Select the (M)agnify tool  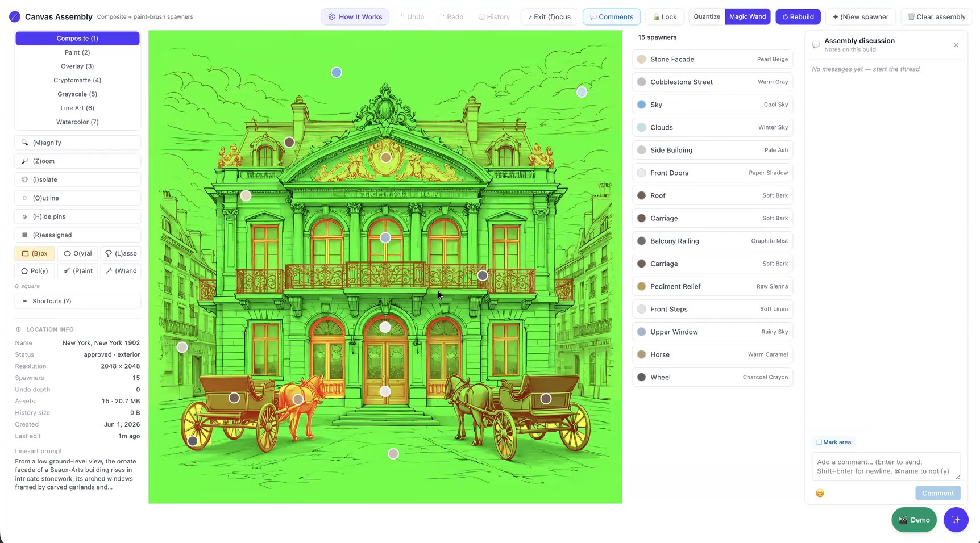[x=77, y=143]
